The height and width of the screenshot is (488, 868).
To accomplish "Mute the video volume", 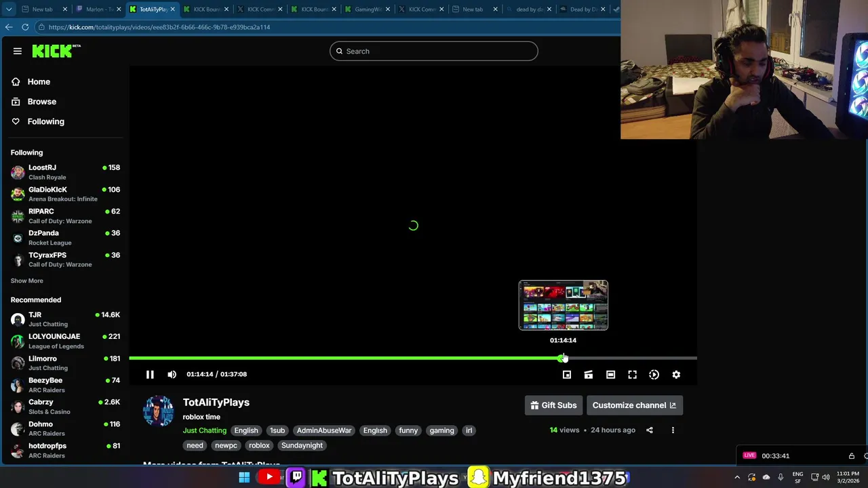I will (x=172, y=374).
